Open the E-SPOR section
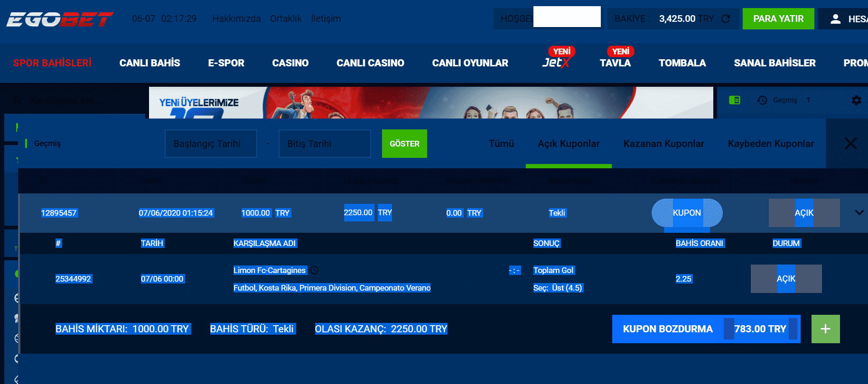 click(x=226, y=63)
